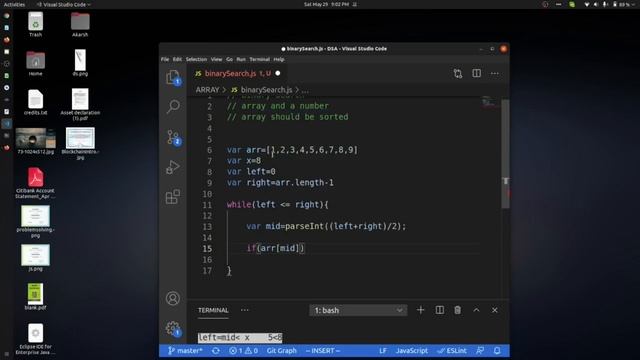Click the unsaved dot on binarySearch.js tab
The image size is (640, 360).
(278, 73)
